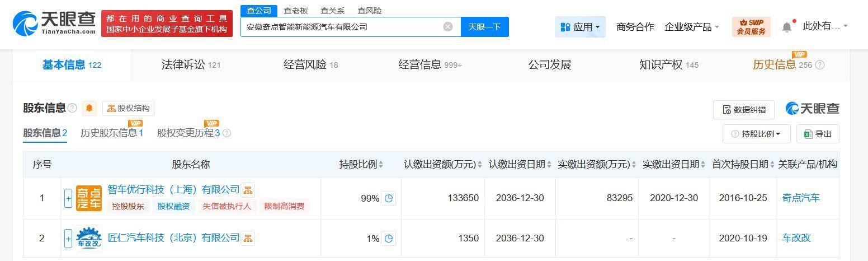Image resolution: width=868 pixels, height=261 pixels.
Task: Expand row 1 智车优行科技 plus button
Action: (68, 198)
